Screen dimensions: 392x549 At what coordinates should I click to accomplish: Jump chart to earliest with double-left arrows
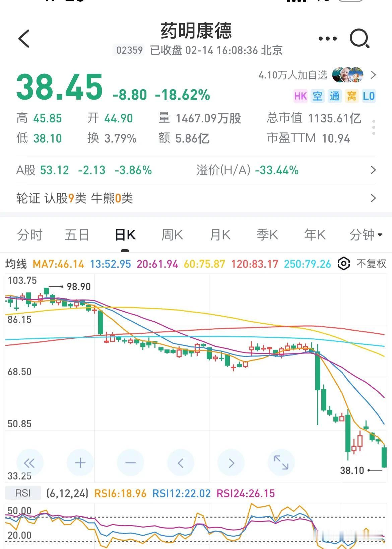point(30,463)
